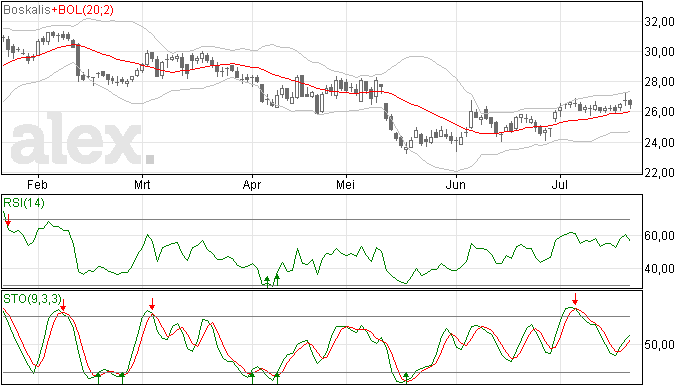Click the 50,00 stochastic axis value

tap(659, 345)
